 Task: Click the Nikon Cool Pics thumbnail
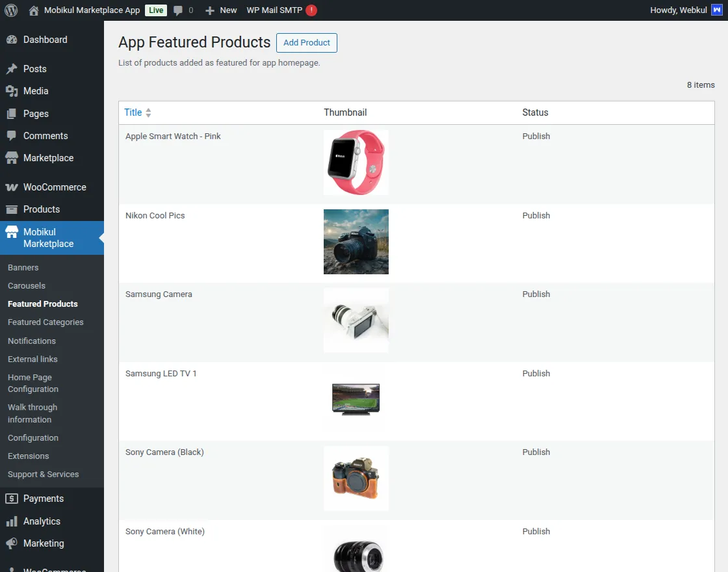(356, 241)
